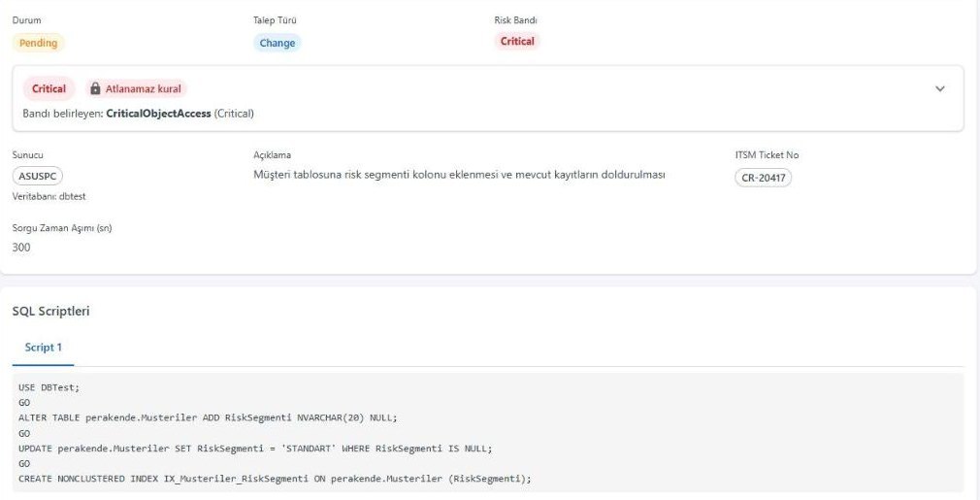Viewport: 980px width, 500px height.
Task: Click the CREATE NONCLUSTERED INDEX line
Action: 275,479
